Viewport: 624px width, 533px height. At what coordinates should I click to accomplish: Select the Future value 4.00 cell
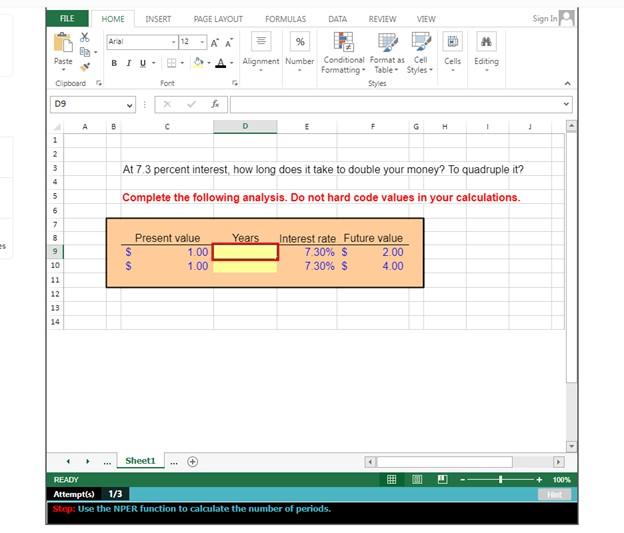pyautogui.click(x=372, y=266)
